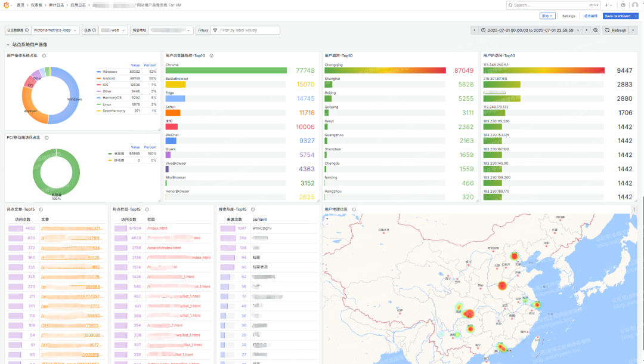644x364 pixels.
Task: Click the Filters label button
Action: coord(203,30)
